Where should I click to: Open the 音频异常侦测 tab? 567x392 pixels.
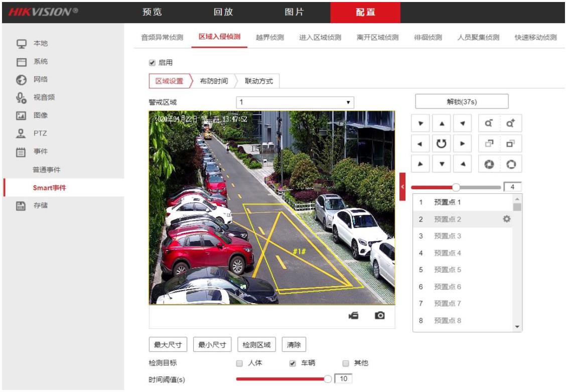tap(162, 37)
